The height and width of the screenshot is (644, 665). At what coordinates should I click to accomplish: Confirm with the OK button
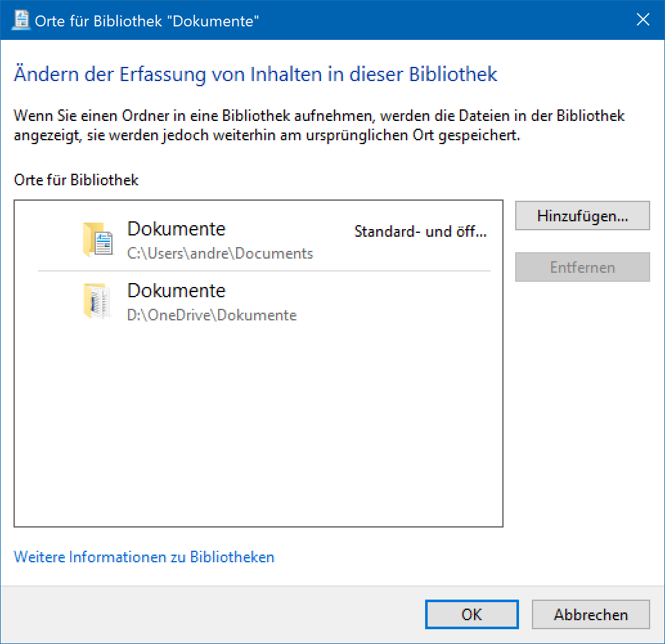[x=471, y=614]
